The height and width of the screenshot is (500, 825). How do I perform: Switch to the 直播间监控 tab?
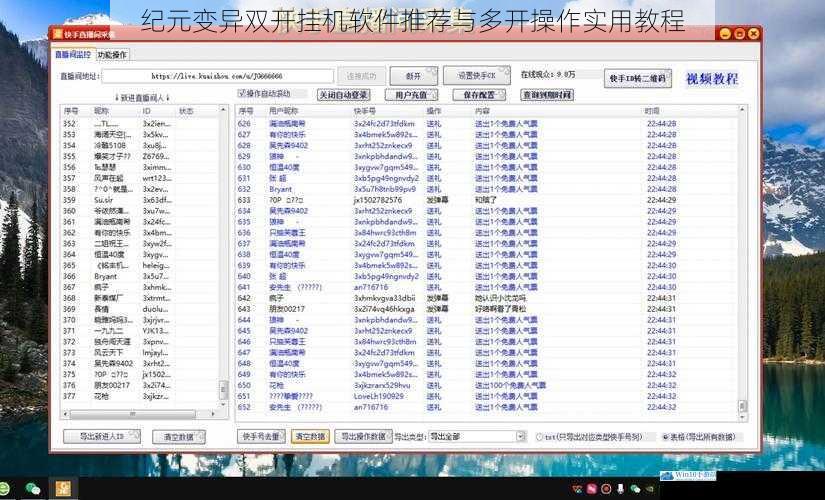[73, 55]
